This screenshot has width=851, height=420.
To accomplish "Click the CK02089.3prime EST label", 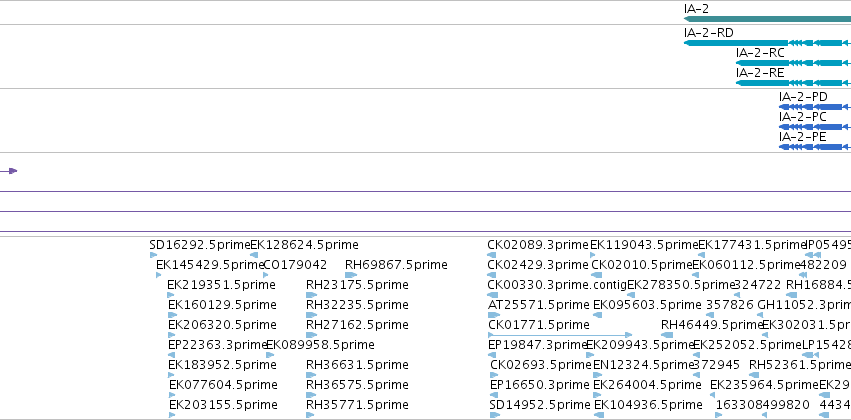I will coord(538,245).
